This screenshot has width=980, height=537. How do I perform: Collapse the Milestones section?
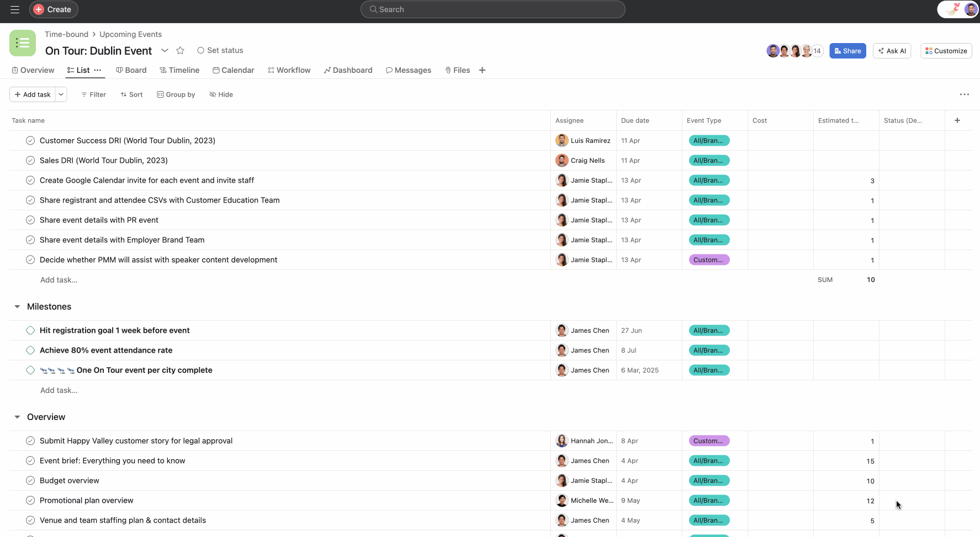tap(17, 306)
